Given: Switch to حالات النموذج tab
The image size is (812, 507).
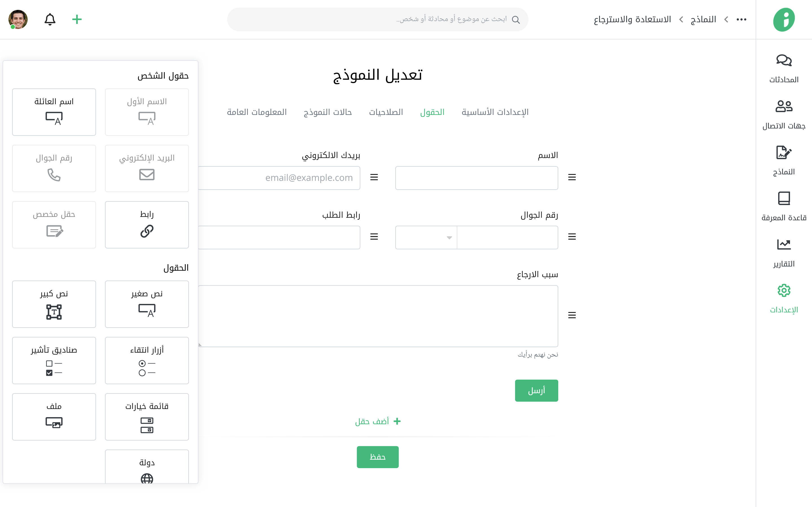Looking at the screenshot, I should pos(328,112).
